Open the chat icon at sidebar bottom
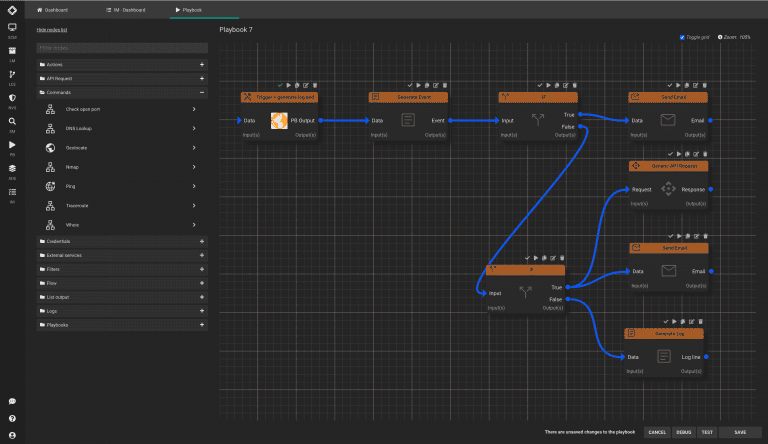The width and height of the screenshot is (768, 444). 12,401
